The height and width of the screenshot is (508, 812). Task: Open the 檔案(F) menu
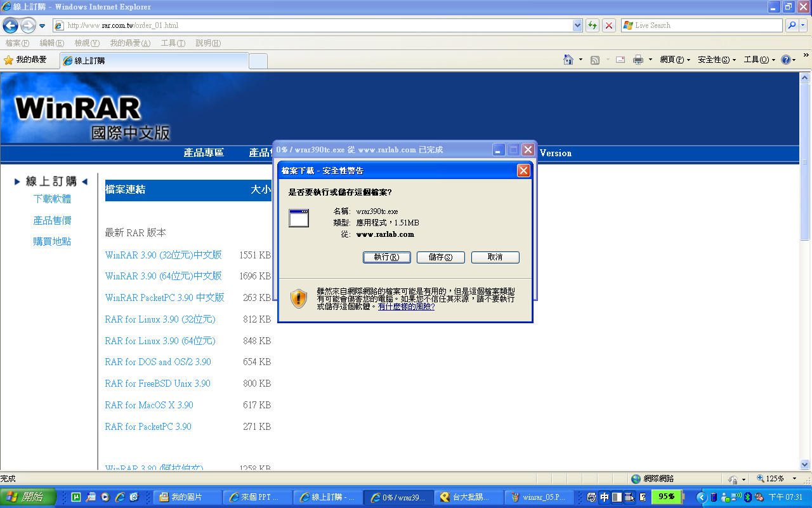coord(17,43)
